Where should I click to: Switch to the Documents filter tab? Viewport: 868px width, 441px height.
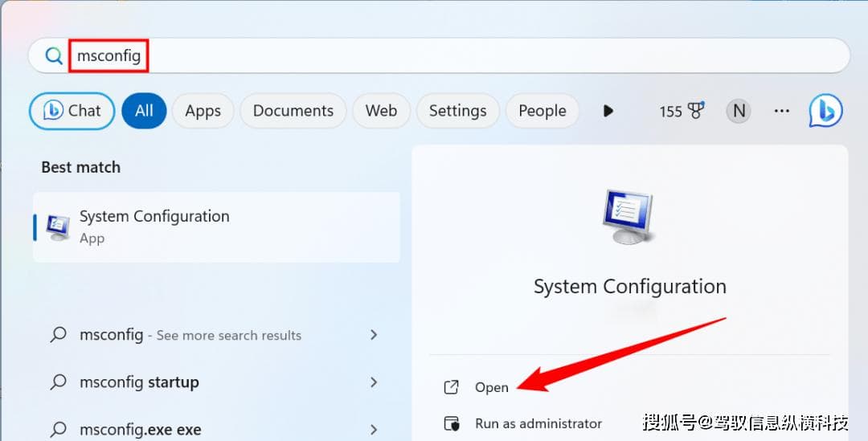pyautogui.click(x=293, y=111)
